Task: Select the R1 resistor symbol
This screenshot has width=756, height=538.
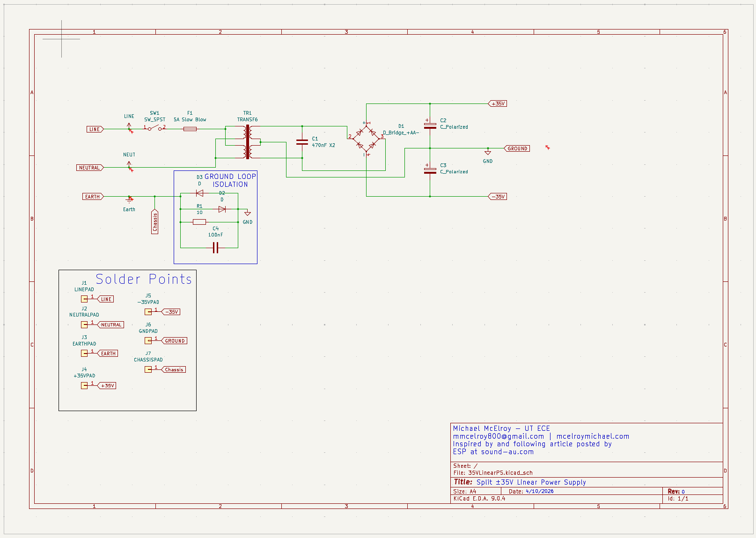Action: pyautogui.click(x=199, y=222)
